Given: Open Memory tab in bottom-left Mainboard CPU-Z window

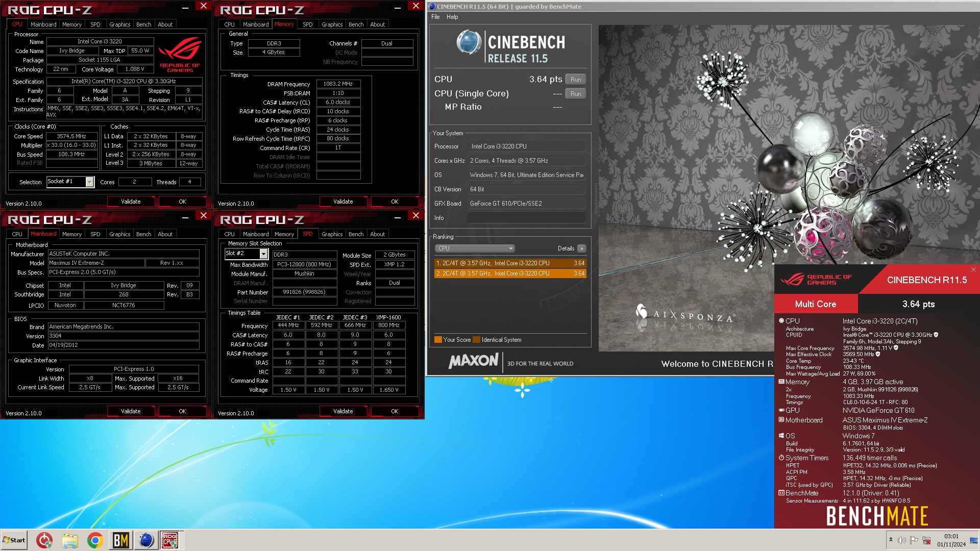Looking at the screenshot, I should tap(72, 234).
